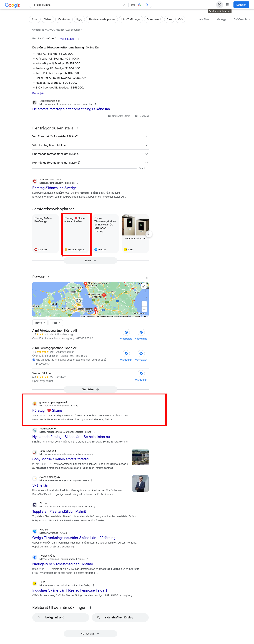The height and width of the screenshot is (644, 254).
Task: Open Webbplats icon for Almi Malmö
Action: (126, 353)
